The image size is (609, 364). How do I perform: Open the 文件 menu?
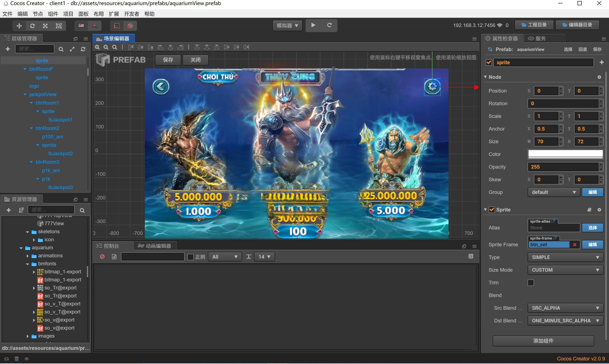(7, 14)
